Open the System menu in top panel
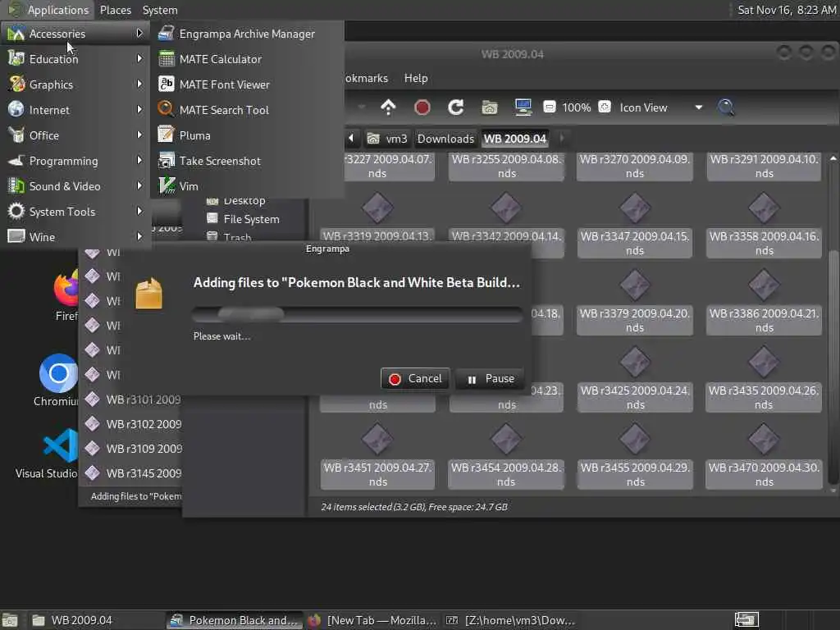This screenshot has width=840, height=630. pos(160,10)
